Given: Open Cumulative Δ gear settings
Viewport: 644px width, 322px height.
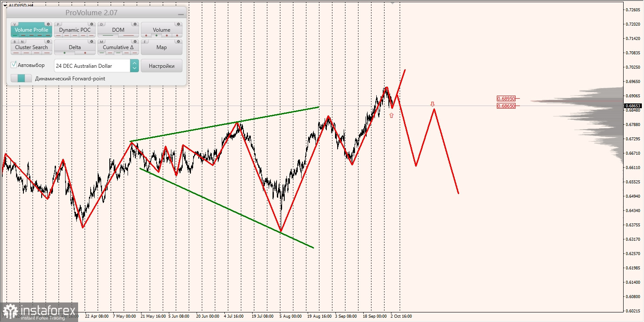Looking at the screenshot, I should click(135, 41).
